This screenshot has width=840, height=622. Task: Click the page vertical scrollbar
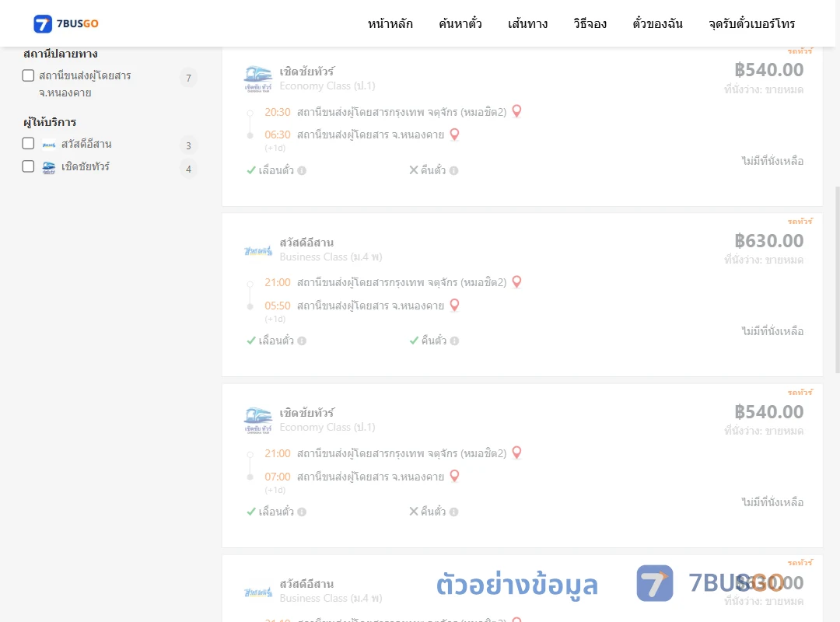pyautogui.click(x=838, y=278)
